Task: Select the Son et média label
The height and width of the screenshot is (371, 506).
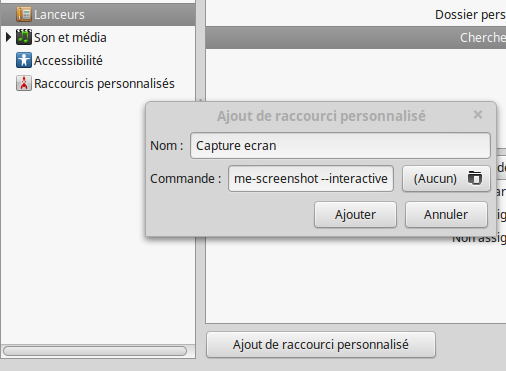Action: click(x=70, y=37)
